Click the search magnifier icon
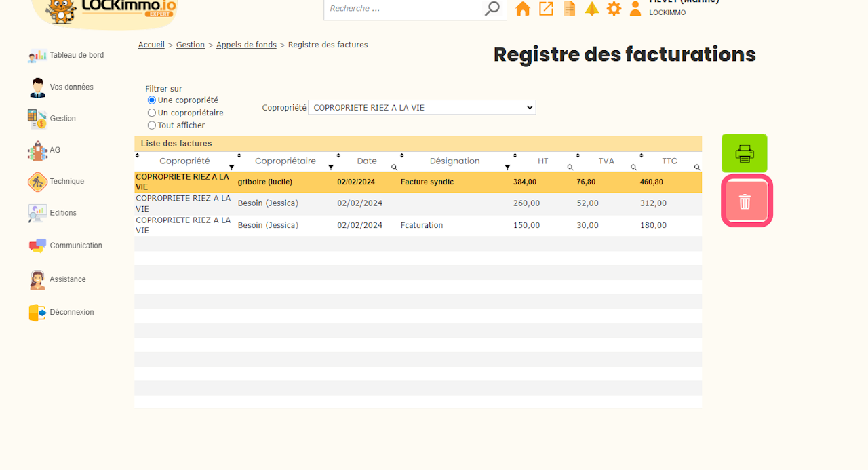Image resolution: width=868 pixels, height=470 pixels. (492, 9)
